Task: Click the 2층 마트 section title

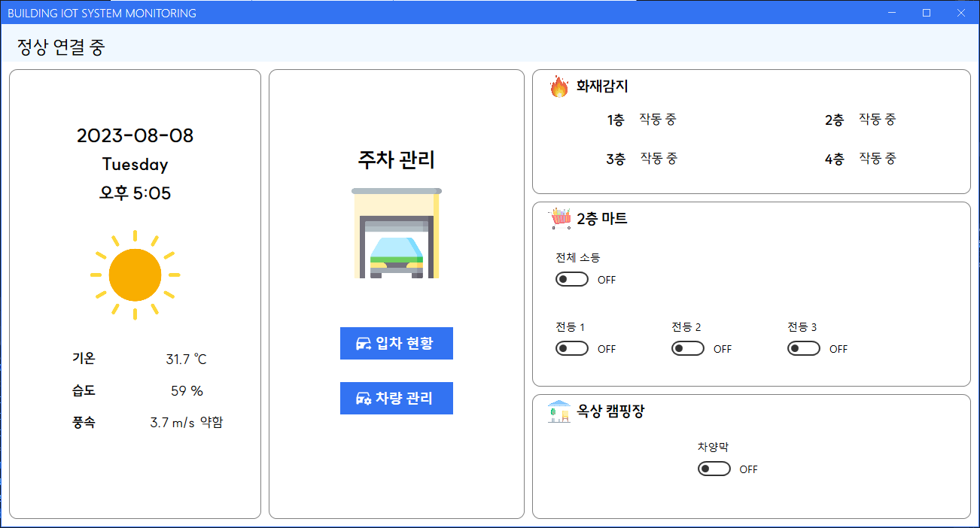Action: [602, 219]
